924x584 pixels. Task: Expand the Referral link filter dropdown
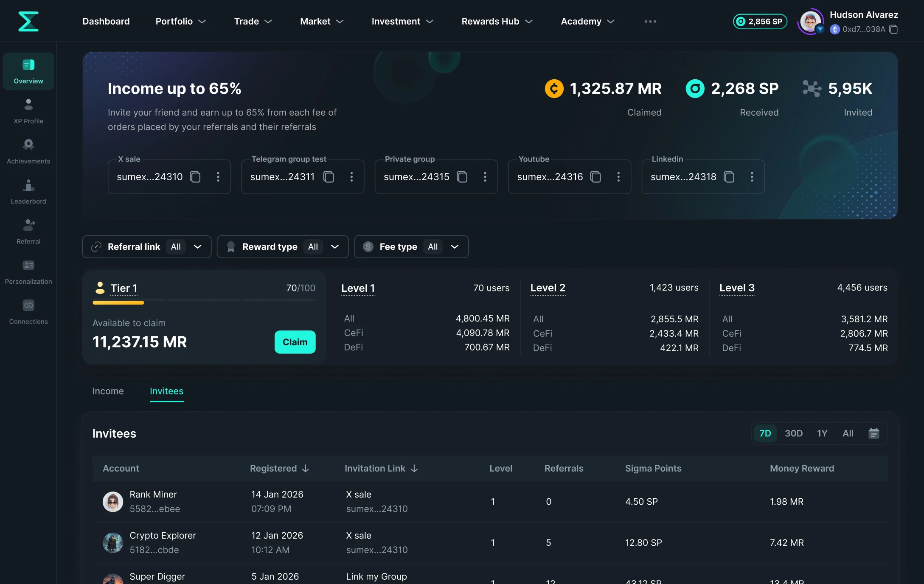pos(198,246)
